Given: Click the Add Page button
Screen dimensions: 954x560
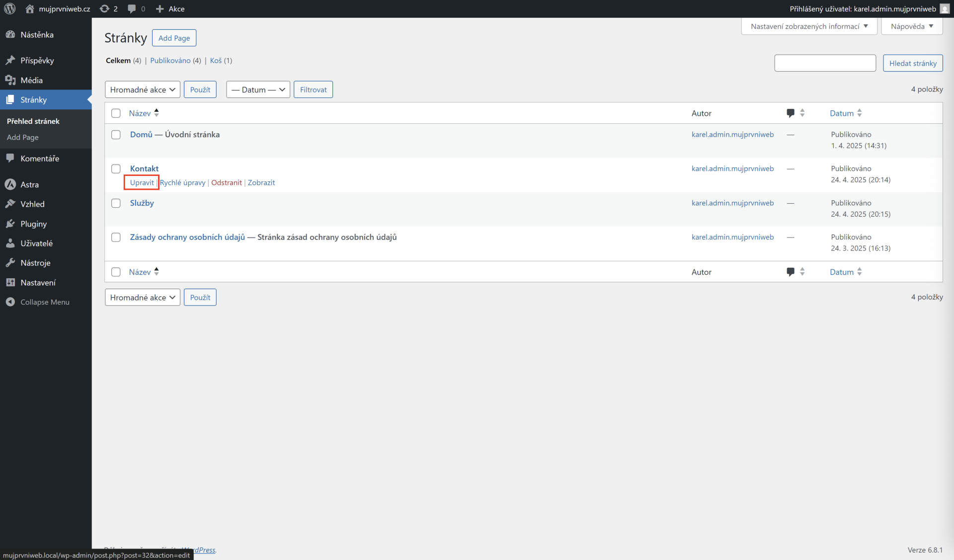Looking at the screenshot, I should [x=174, y=38].
